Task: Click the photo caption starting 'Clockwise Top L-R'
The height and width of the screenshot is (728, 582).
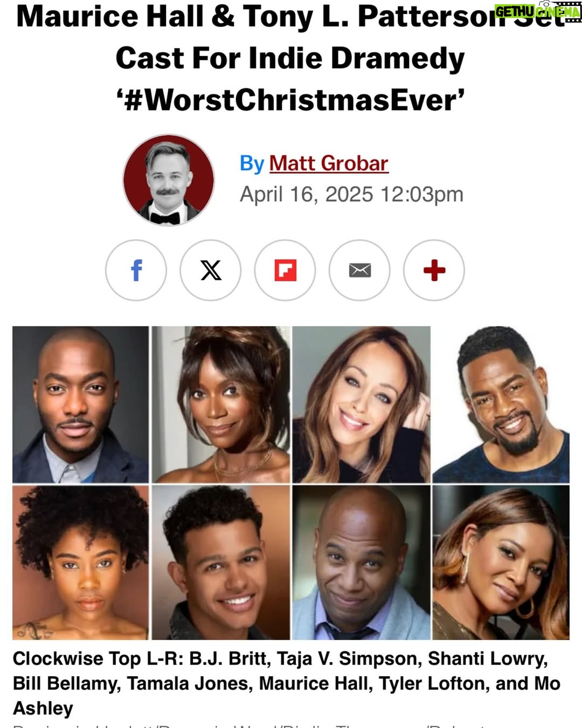Action: tap(286, 683)
